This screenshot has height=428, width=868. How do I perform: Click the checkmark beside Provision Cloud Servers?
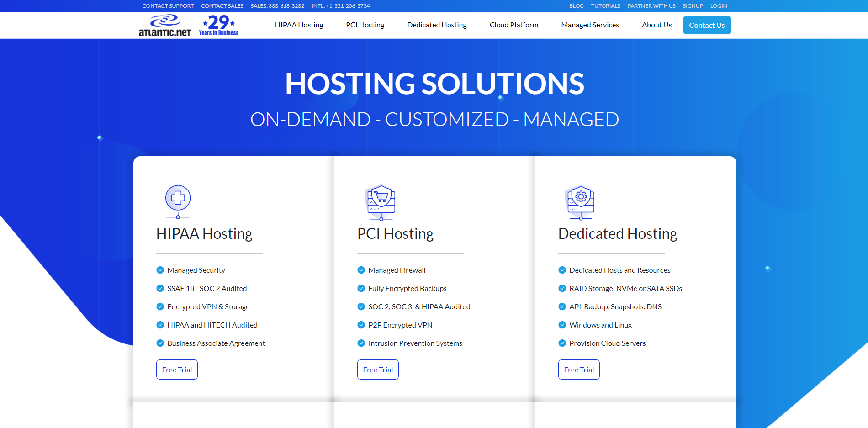point(562,343)
